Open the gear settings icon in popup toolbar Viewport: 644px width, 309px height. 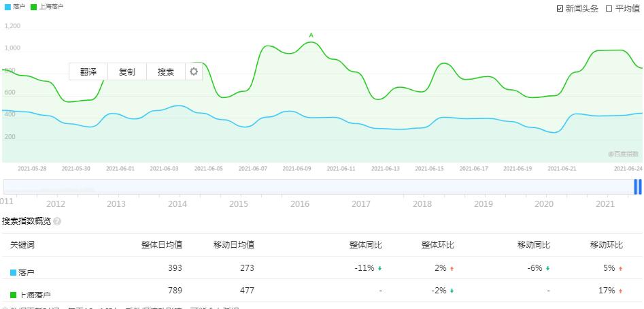point(194,71)
